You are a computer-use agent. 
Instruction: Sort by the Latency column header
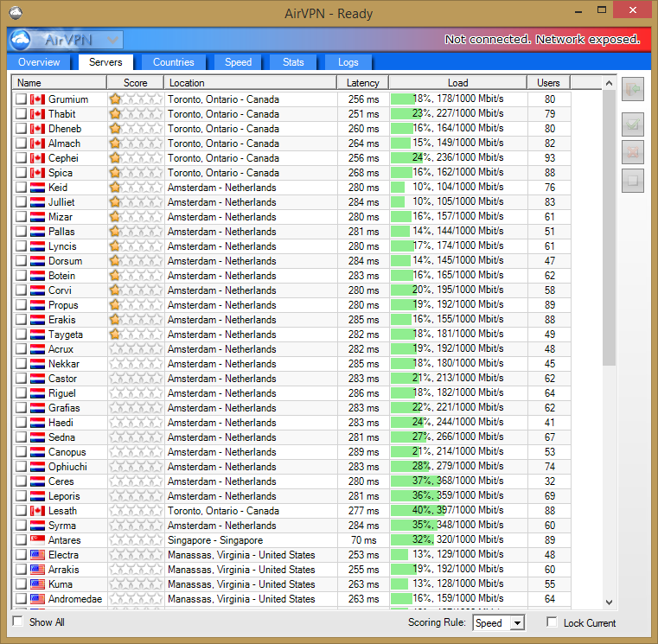(362, 83)
